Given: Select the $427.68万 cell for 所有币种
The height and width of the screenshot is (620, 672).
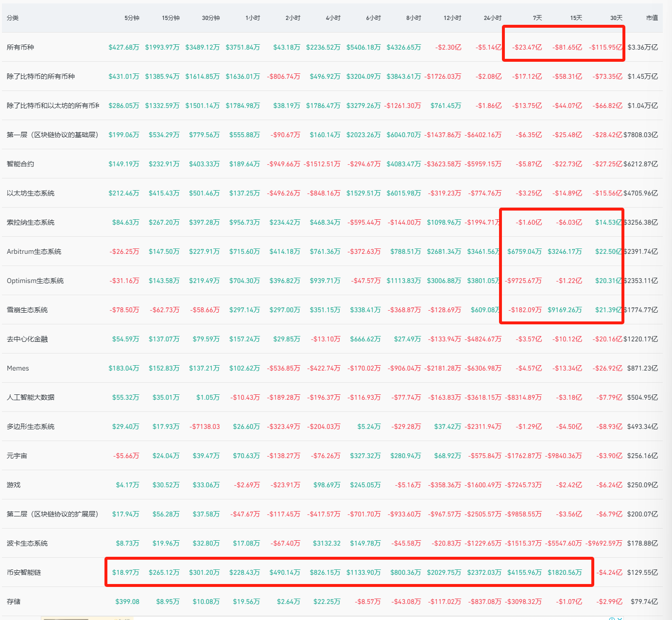Looking at the screenshot, I should [124, 47].
